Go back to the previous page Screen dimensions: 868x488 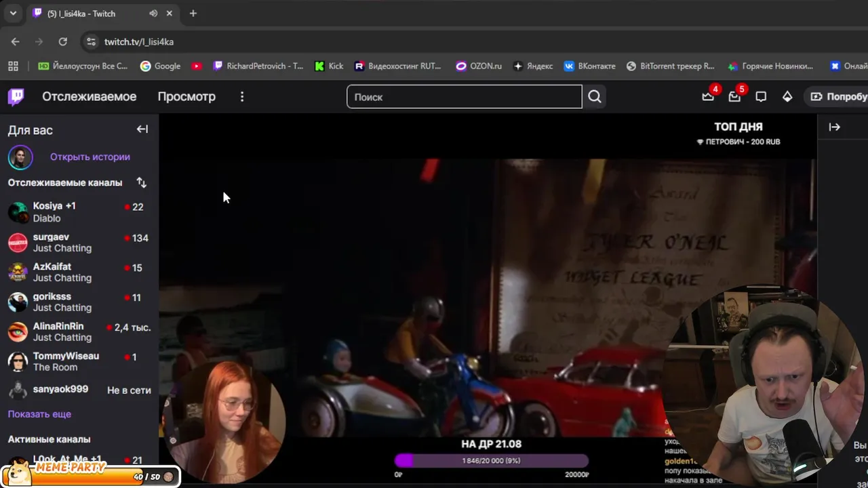[x=16, y=41]
